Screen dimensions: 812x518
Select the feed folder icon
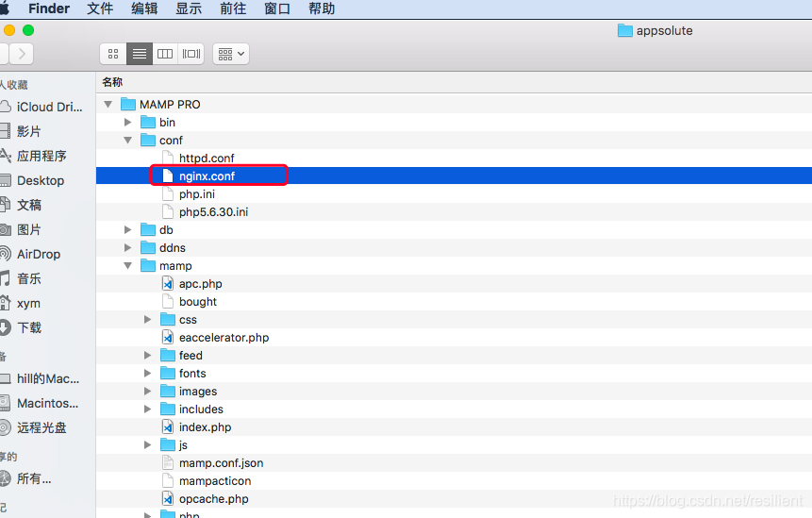(x=168, y=356)
